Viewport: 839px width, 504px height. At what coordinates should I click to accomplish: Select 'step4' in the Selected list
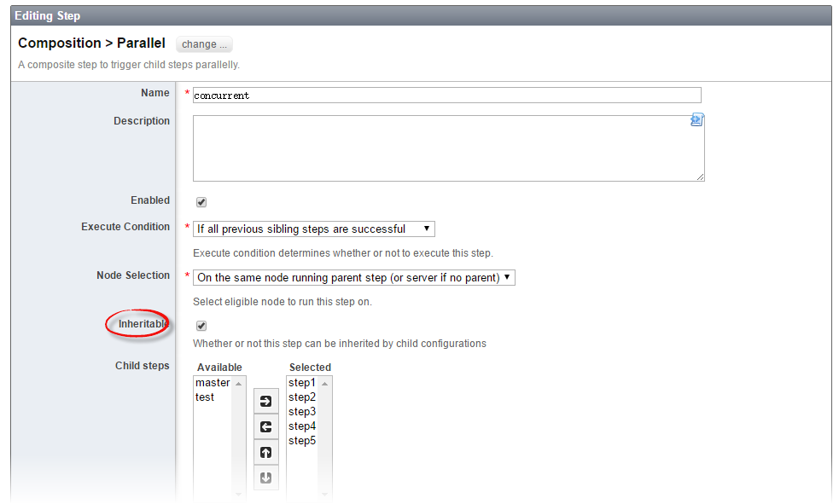[x=302, y=426]
